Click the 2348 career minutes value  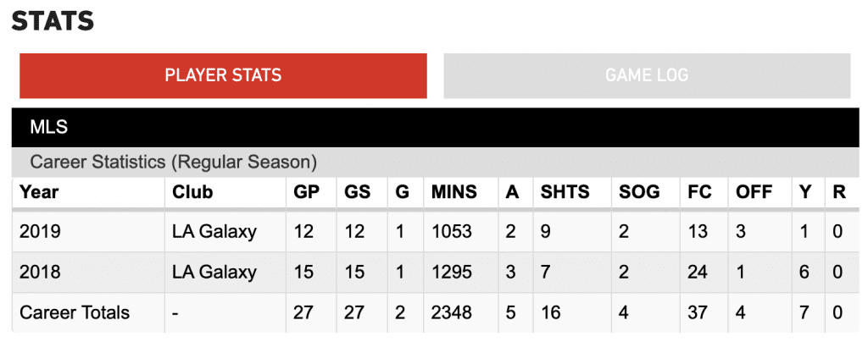[451, 312]
